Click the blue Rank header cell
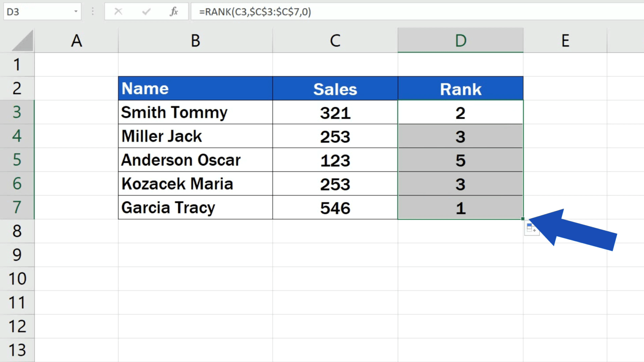The image size is (644, 362). (x=460, y=88)
